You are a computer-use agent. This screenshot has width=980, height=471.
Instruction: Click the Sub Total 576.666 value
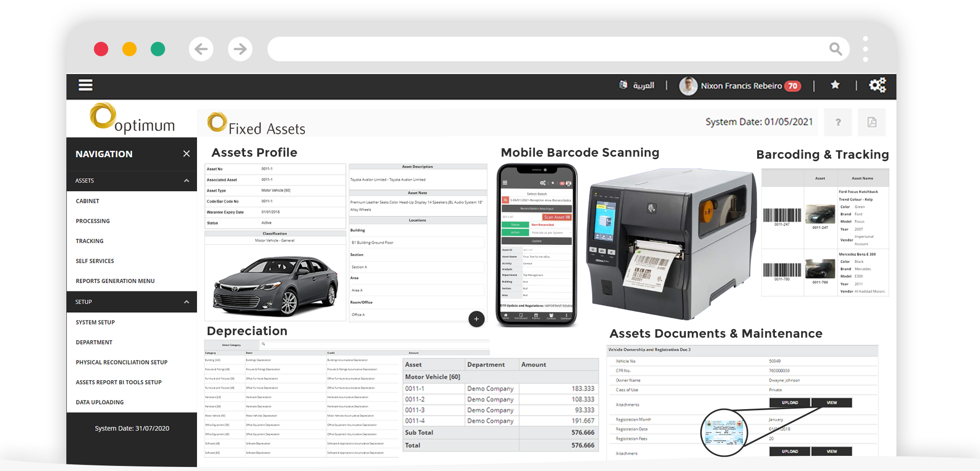point(582,432)
